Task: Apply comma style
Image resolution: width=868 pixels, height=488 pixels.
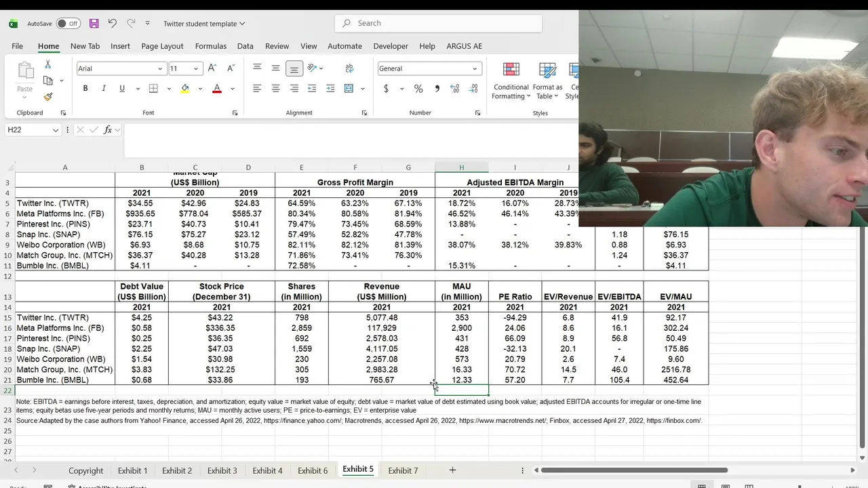Action: click(437, 89)
